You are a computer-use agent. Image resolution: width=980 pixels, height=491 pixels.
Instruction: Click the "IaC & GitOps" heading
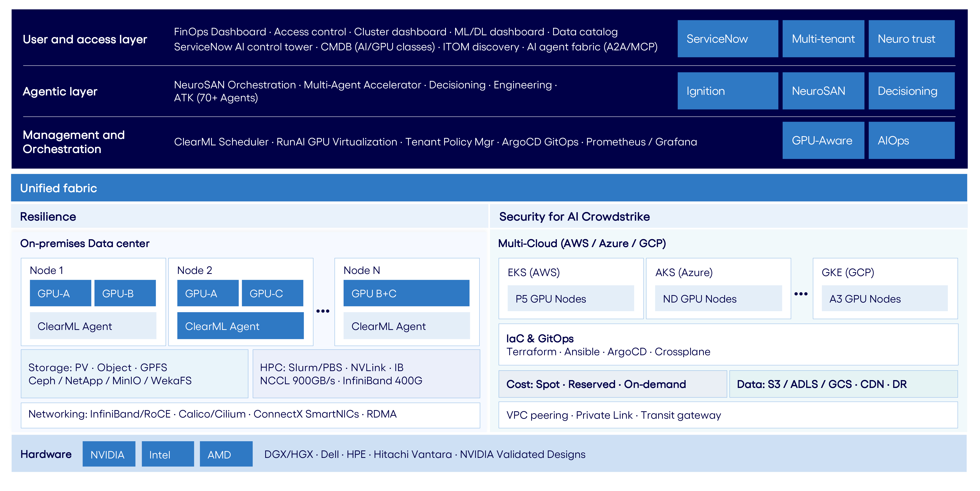[x=540, y=339]
